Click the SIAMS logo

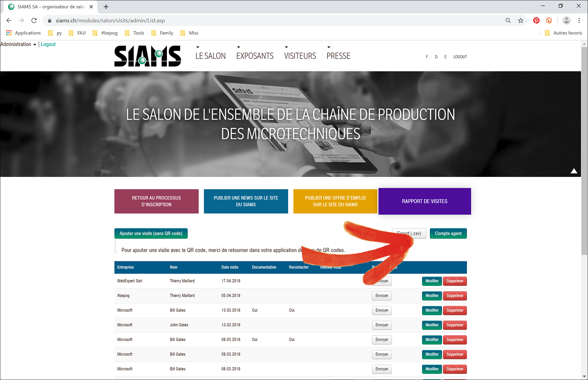click(148, 56)
